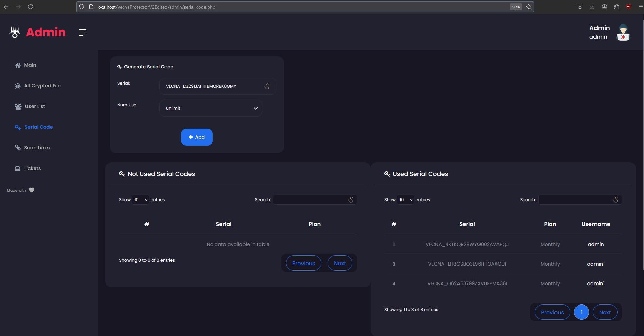The width and height of the screenshot is (644, 336).
Task: Open the admin avatar profile picture
Action: (623, 33)
